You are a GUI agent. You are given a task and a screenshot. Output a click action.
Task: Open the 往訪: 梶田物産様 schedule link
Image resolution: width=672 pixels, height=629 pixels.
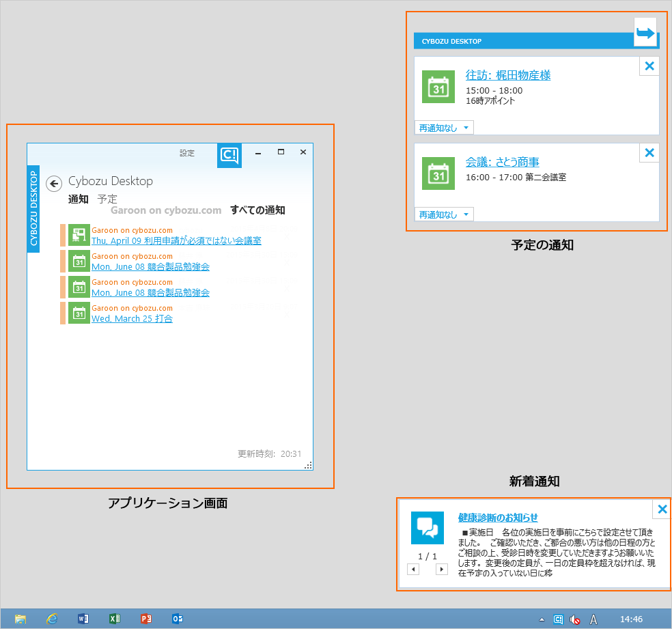tap(508, 75)
